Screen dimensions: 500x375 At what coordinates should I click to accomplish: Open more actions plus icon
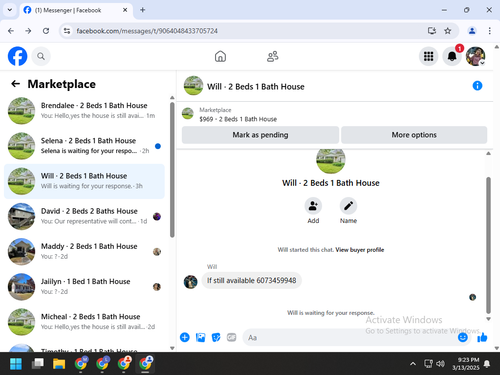[185, 337]
